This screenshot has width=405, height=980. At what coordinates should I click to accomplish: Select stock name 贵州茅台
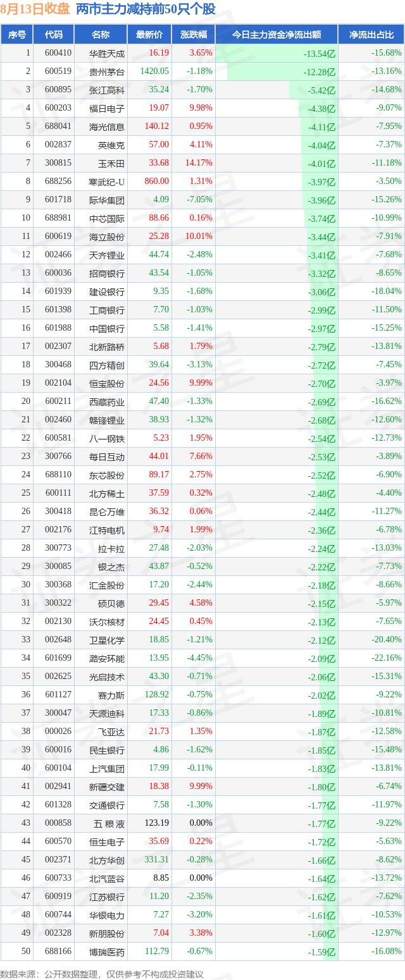click(x=107, y=71)
